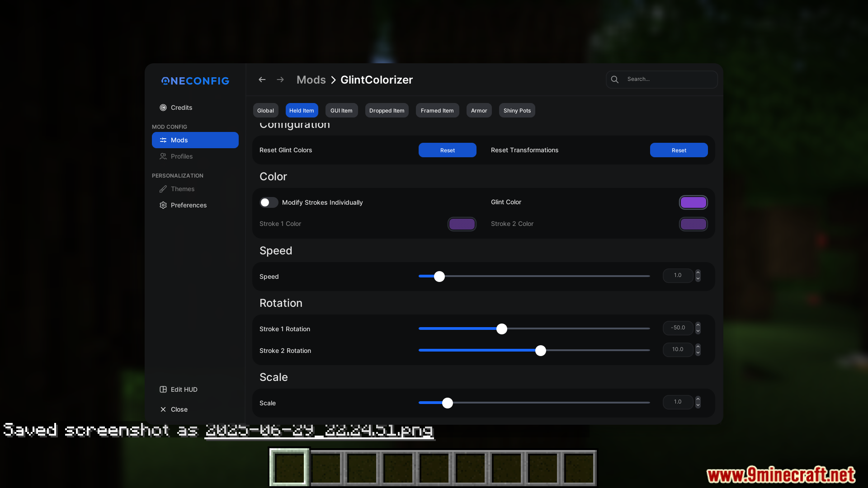The height and width of the screenshot is (488, 868).
Task: Click the Credits icon in sidebar
Action: coord(163,108)
